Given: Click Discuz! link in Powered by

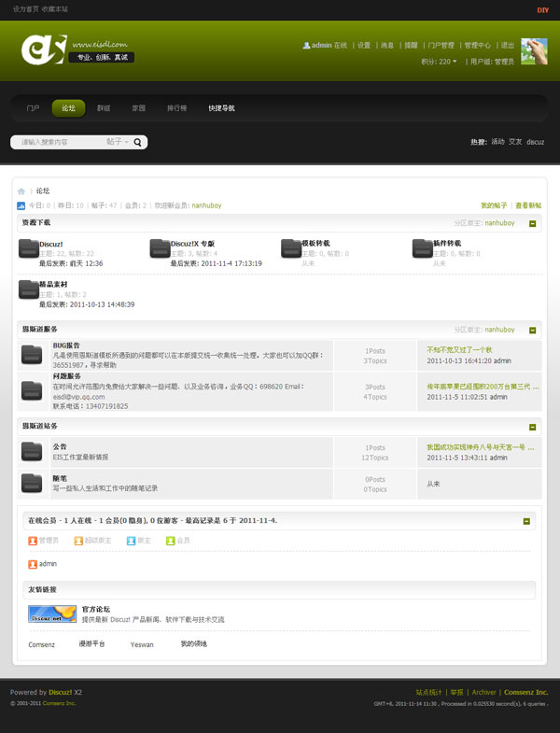Looking at the screenshot, I should click(x=61, y=692).
